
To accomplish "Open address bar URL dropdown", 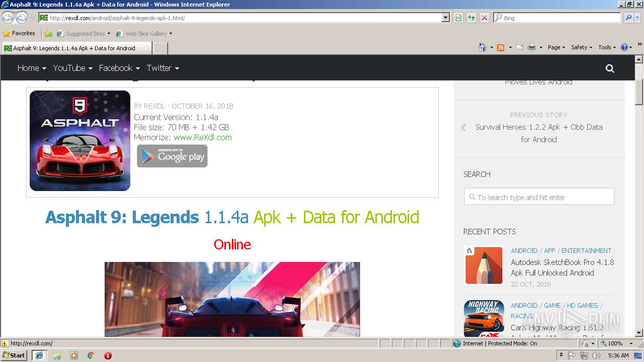I will (x=445, y=18).
